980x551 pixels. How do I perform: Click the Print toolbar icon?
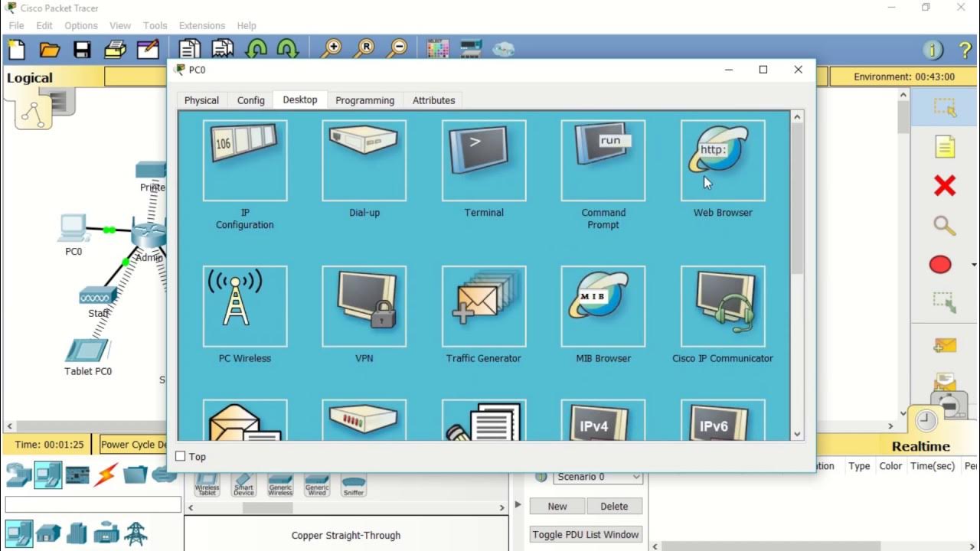click(x=115, y=50)
